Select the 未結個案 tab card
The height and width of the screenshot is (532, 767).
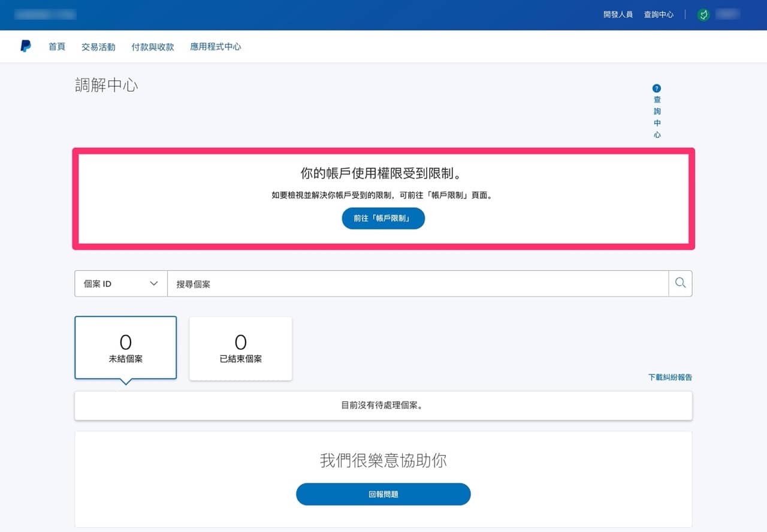click(126, 347)
